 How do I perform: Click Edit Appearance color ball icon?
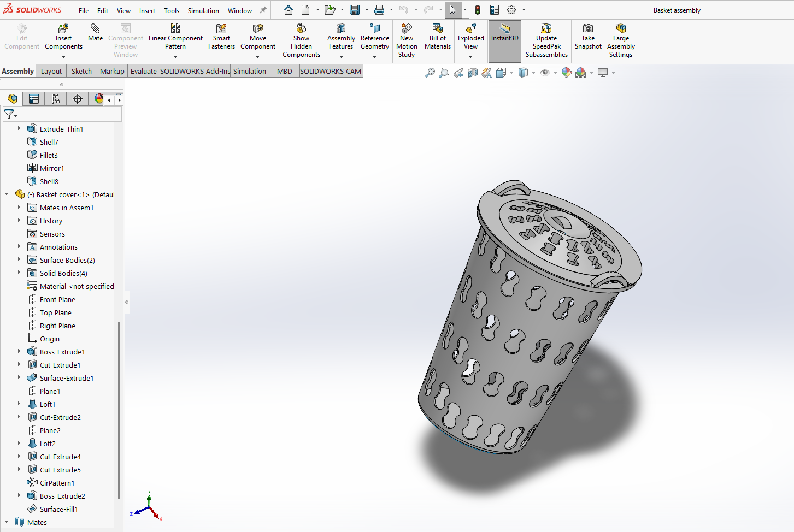(x=566, y=73)
